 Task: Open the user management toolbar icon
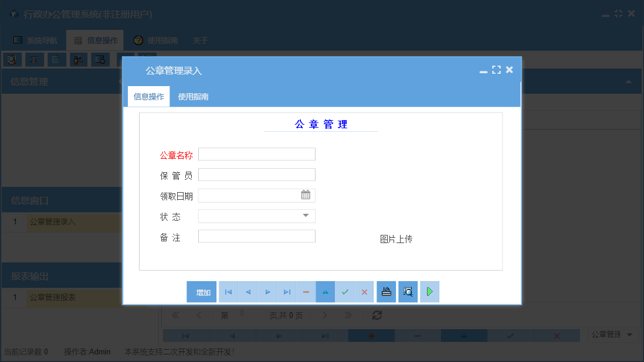[79, 59]
